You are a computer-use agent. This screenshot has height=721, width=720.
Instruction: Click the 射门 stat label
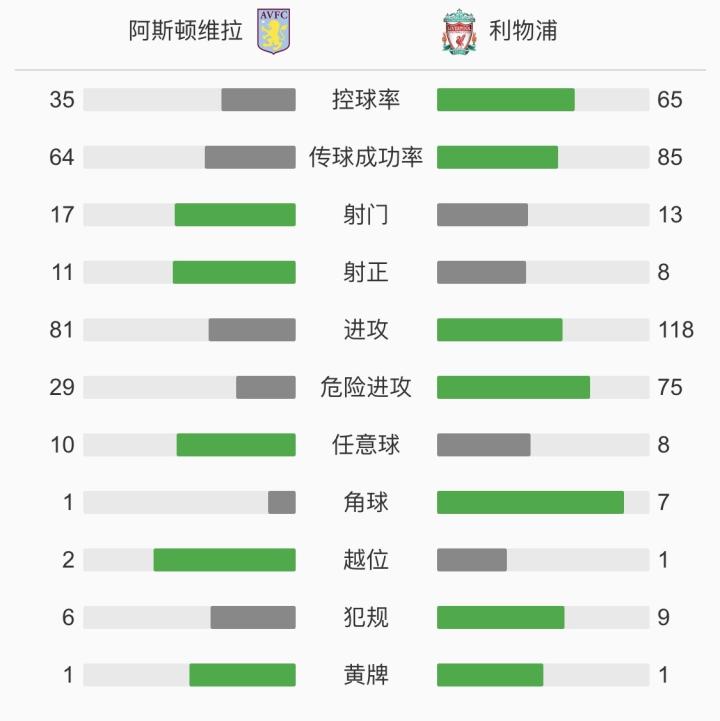366,215
